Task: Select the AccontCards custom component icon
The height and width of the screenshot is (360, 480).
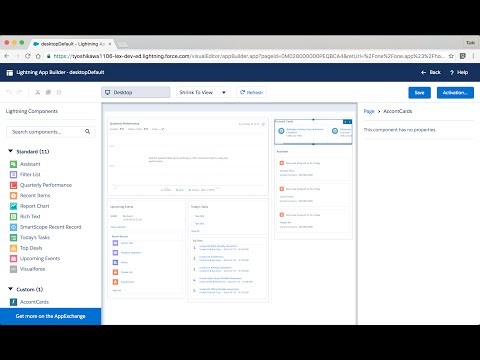Action: [x=13, y=302]
